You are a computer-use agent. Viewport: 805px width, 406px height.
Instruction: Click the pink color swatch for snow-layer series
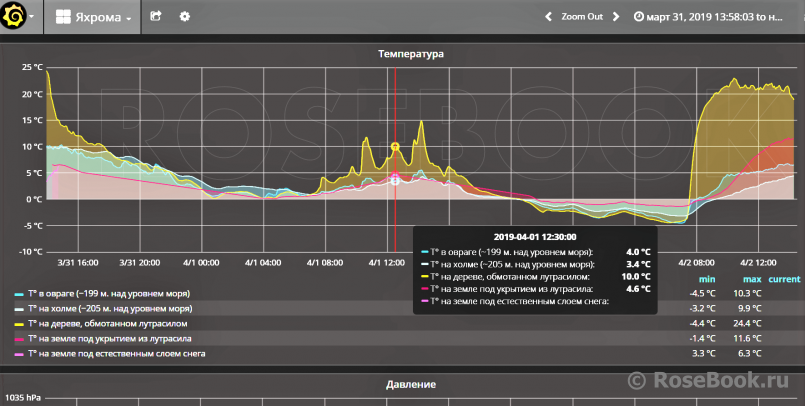click(19, 354)
